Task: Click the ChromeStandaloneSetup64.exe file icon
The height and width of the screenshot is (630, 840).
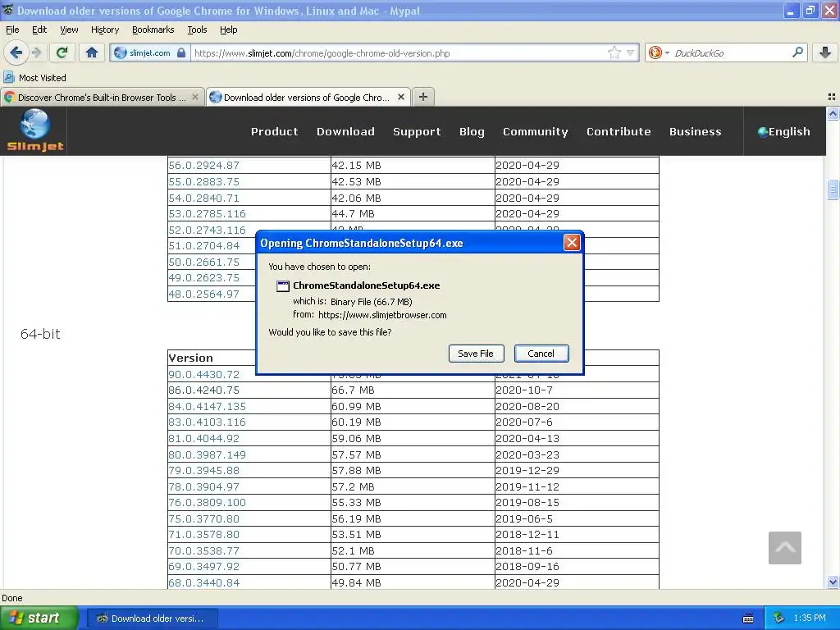Action: (282, 285)
